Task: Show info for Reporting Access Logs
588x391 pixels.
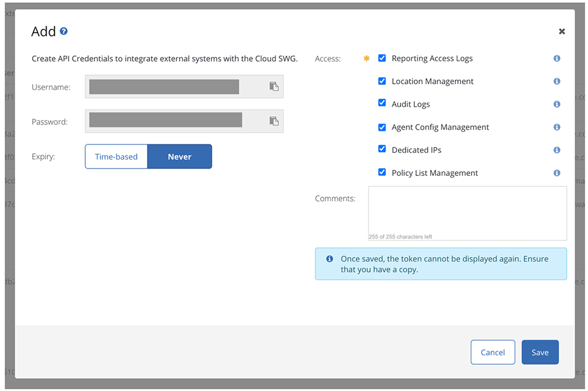Action: (x=557, y=59)
